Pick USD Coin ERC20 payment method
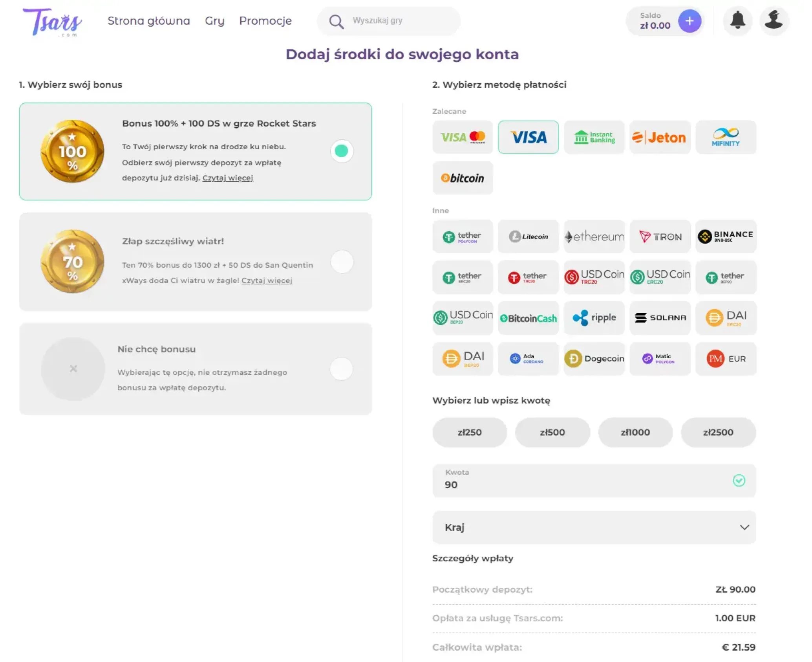Screen dimensions: 812x662 [660, 277]
